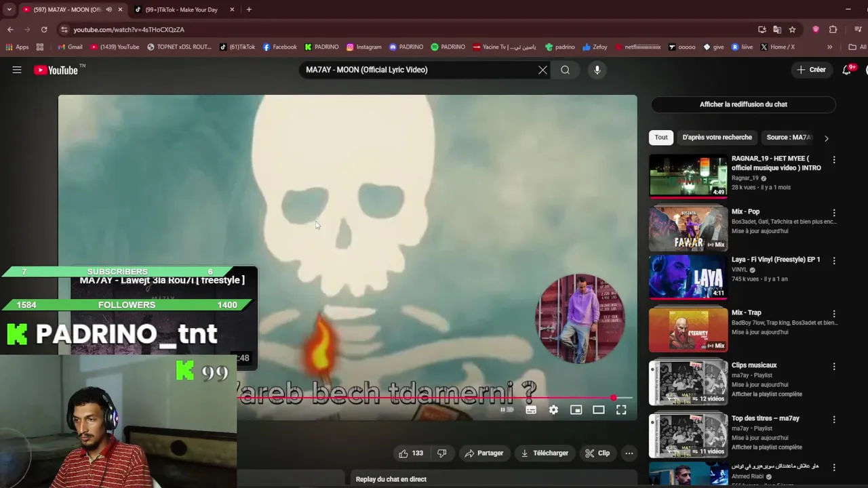868x488 pixels.
Task: Click Replay du chat en direct
Action: pyautogui.click(x=391, y=479)
